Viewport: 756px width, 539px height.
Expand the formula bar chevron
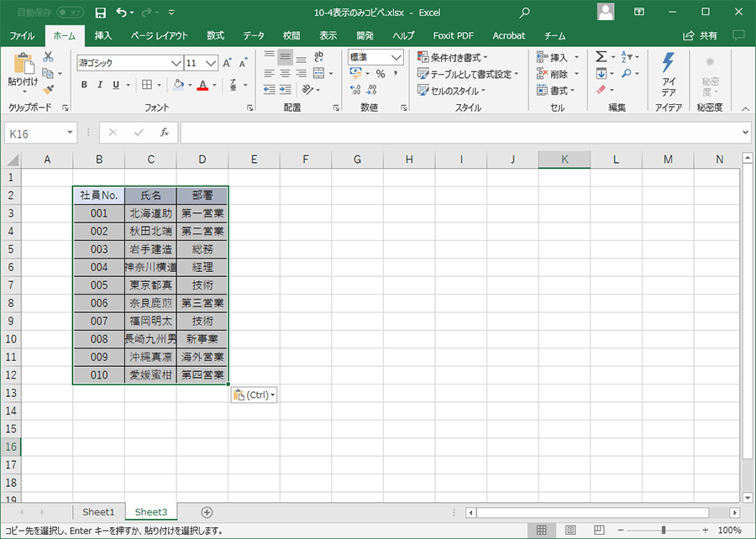745,133
